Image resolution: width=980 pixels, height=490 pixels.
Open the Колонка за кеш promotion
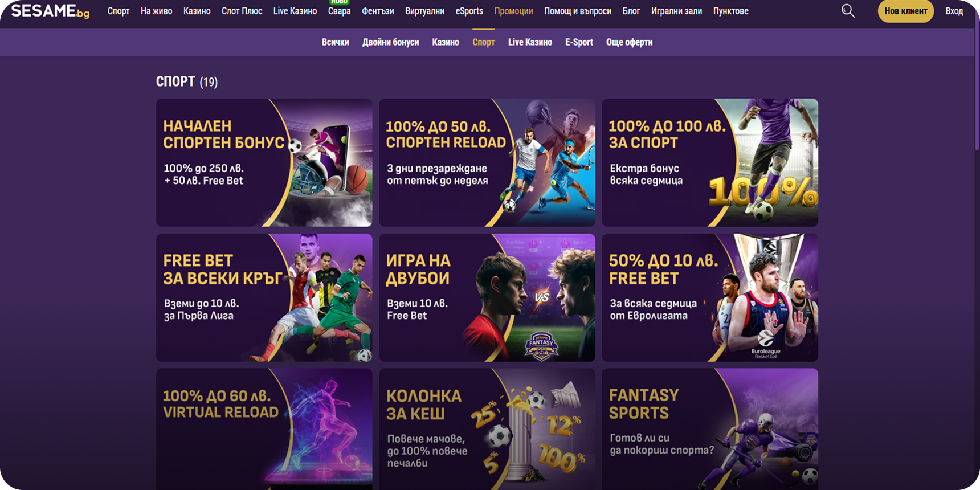click(x=487, y=429)
